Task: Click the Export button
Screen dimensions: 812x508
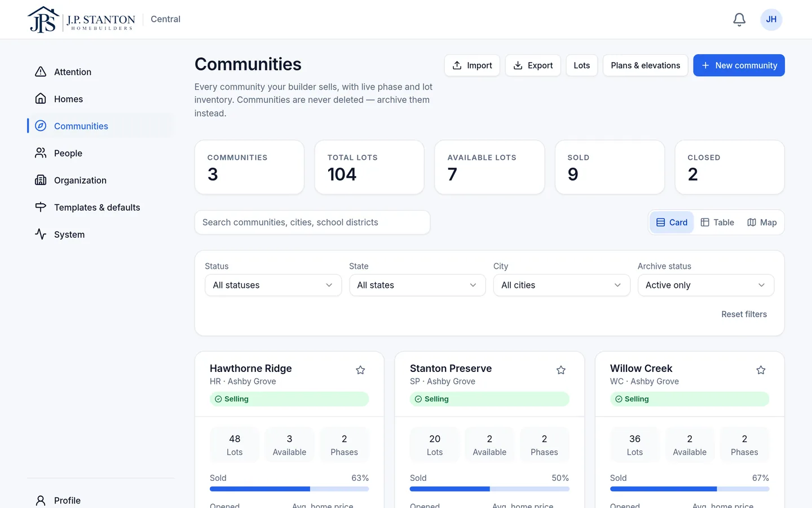Action: [x=533, y=65]
